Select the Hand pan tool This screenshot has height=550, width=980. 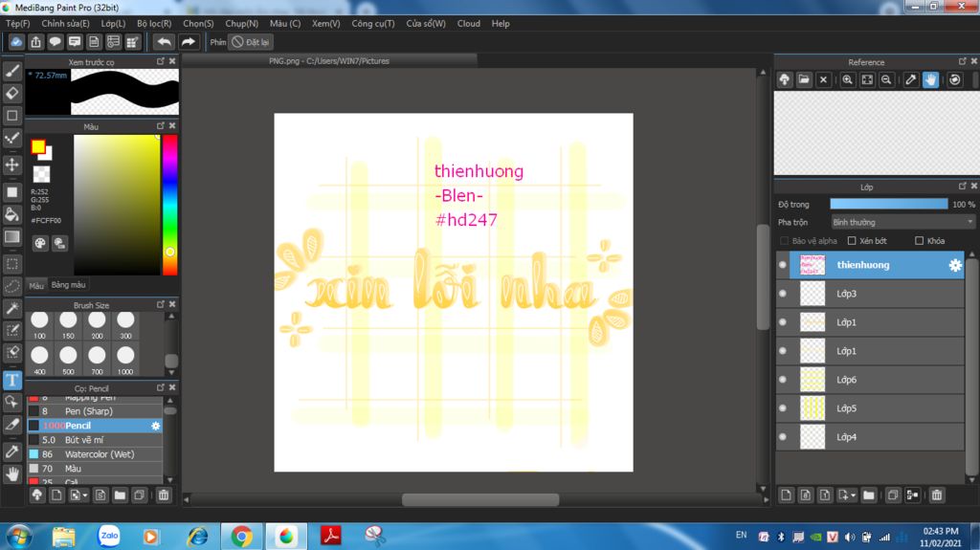coord(11,473)
